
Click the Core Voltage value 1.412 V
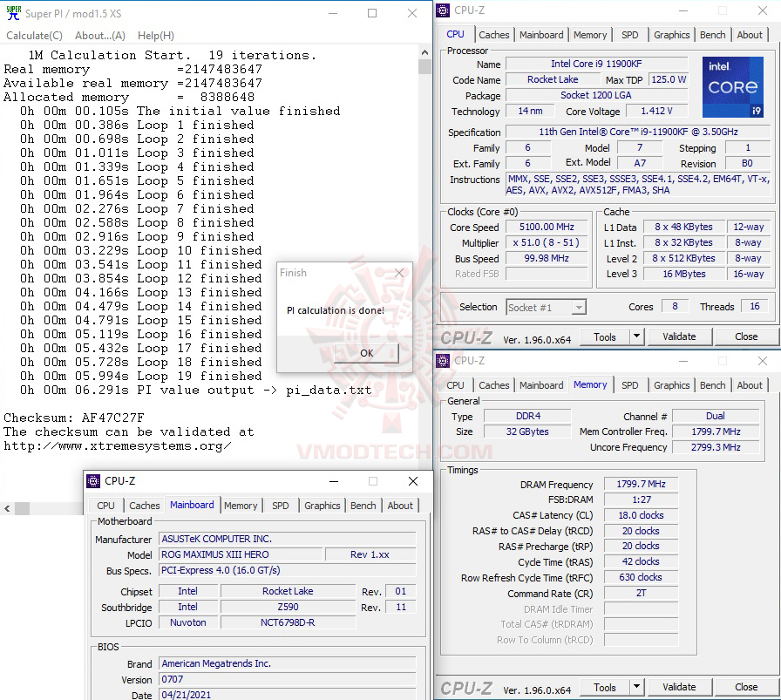tap(656, 111)
